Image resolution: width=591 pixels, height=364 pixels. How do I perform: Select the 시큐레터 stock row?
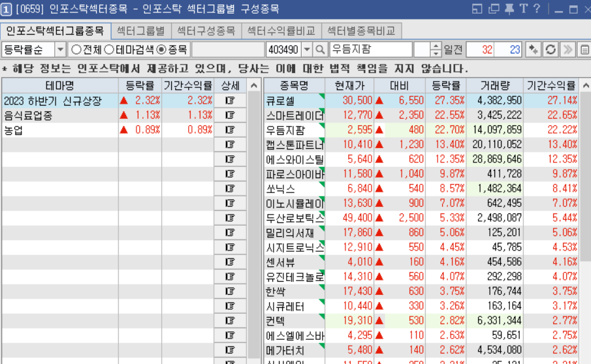tap(421, 306)
